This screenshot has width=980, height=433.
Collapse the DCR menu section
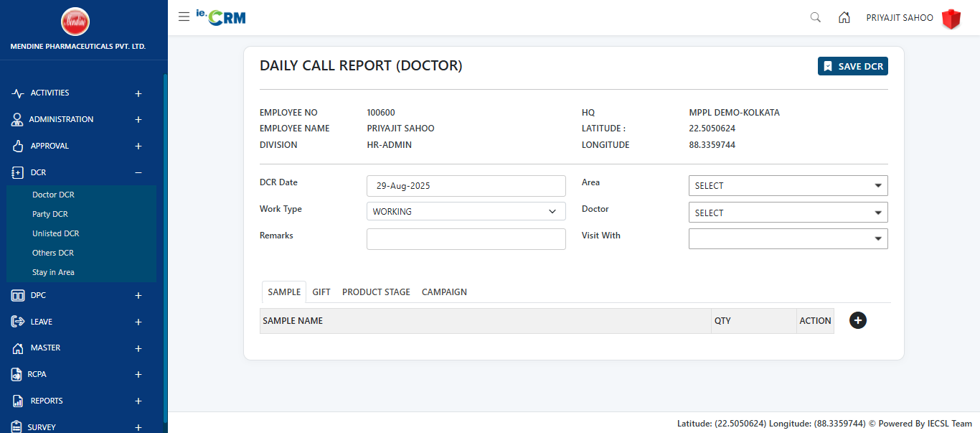point(138,172)
